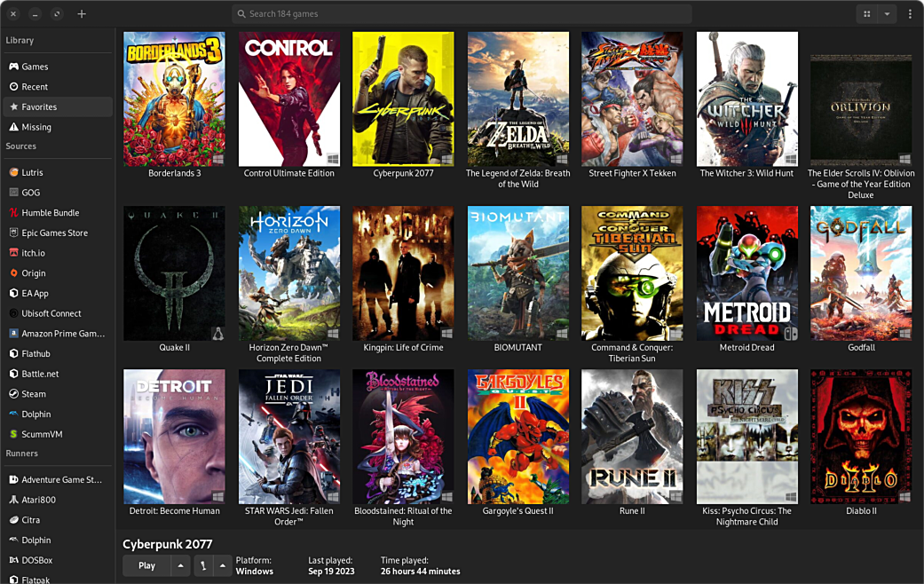Show Missing games in the sidebar

pos(36,127)
